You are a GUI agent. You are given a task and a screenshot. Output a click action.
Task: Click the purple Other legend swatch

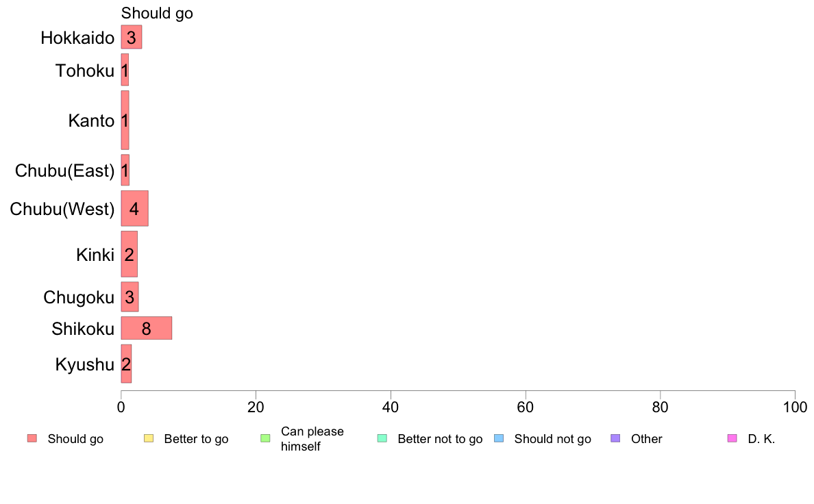pos(616,438)
